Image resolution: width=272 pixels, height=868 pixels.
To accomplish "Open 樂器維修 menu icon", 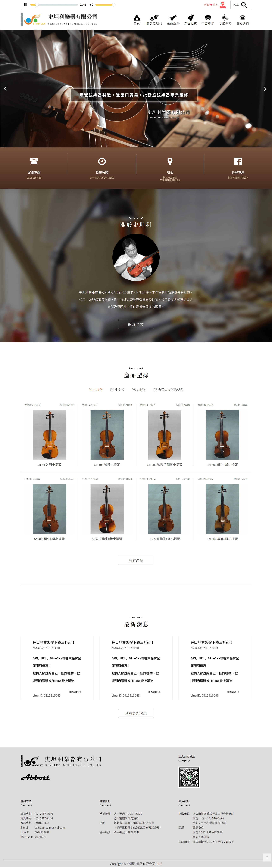I will (208, 18).
